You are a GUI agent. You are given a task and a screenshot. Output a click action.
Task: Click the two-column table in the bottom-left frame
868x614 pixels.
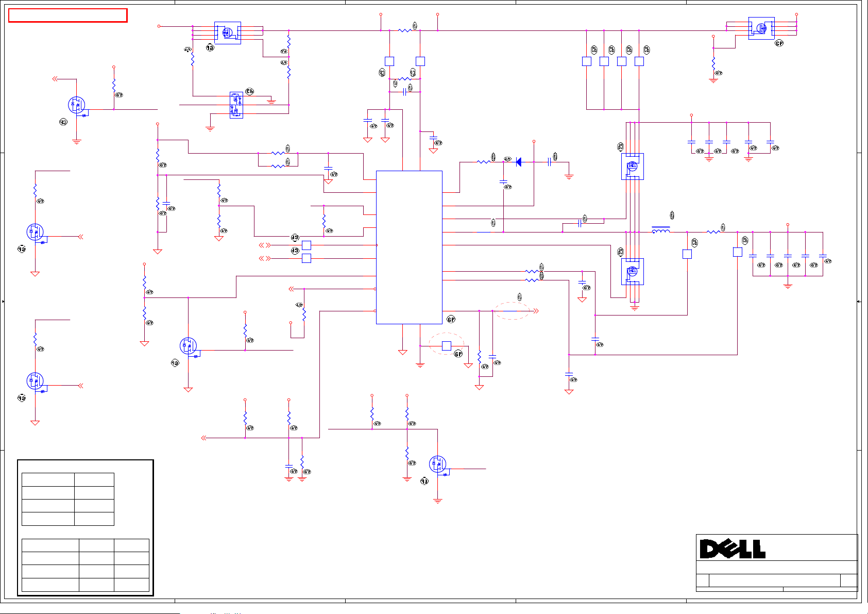[68, 499]
